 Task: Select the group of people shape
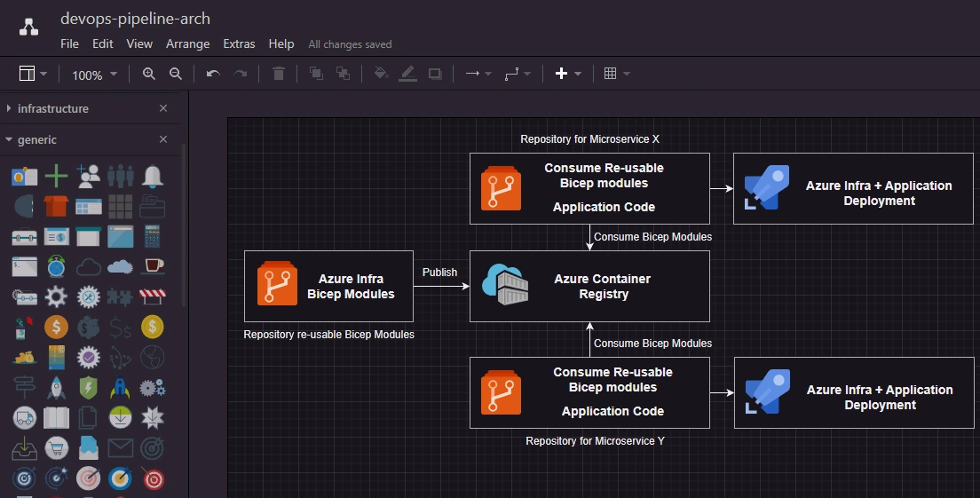tap(120, 176)
